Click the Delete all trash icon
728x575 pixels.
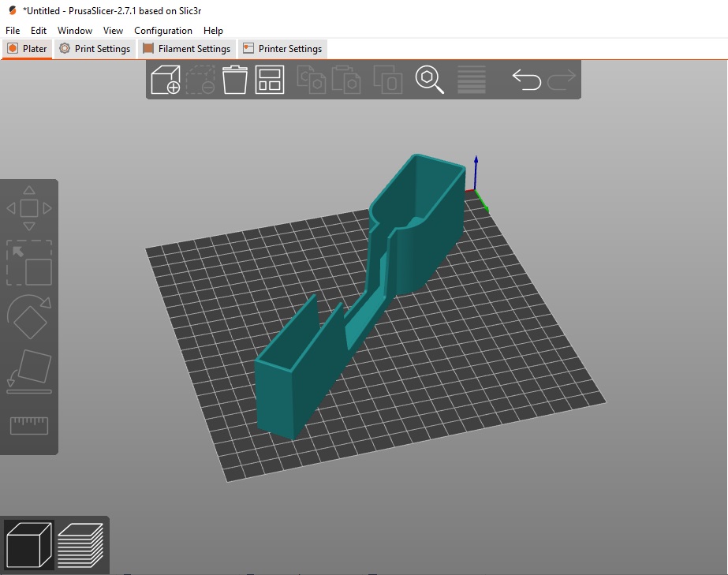click(235, 80)
